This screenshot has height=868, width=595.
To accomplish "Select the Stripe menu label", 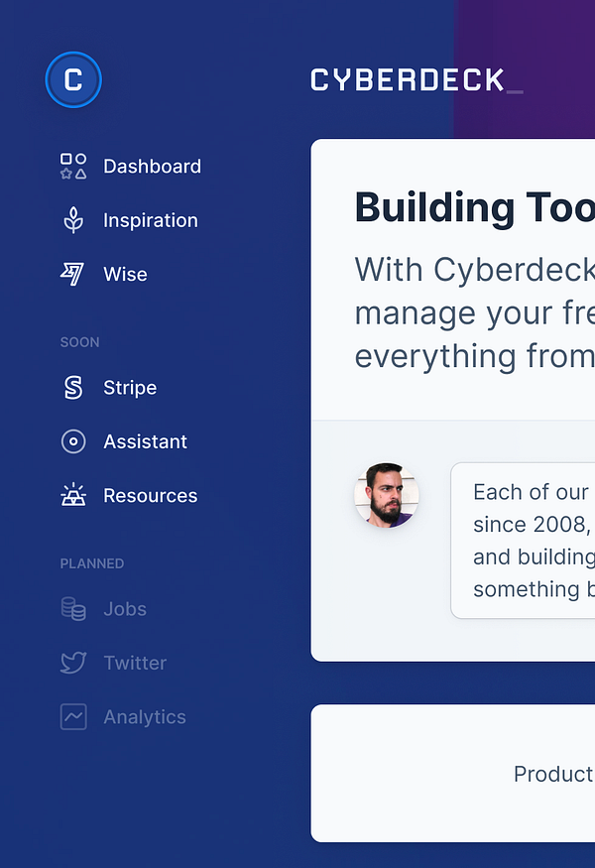I will [x=130, y=388].
